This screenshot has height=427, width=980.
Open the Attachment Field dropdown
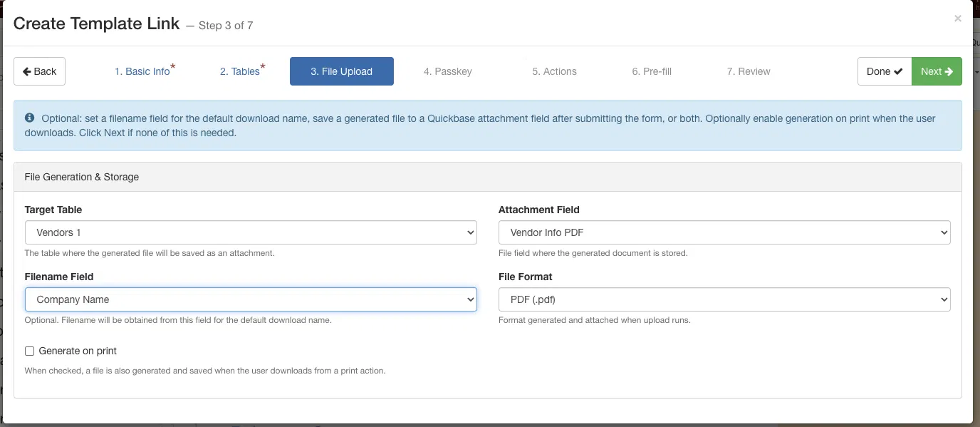pyautogui.click(x=724, y=232)
